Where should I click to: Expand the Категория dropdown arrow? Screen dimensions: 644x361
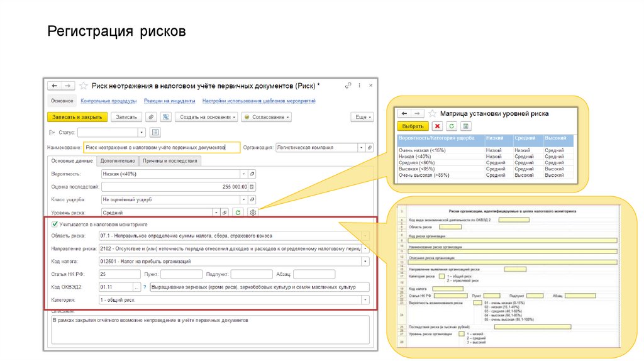click(365, 300)
